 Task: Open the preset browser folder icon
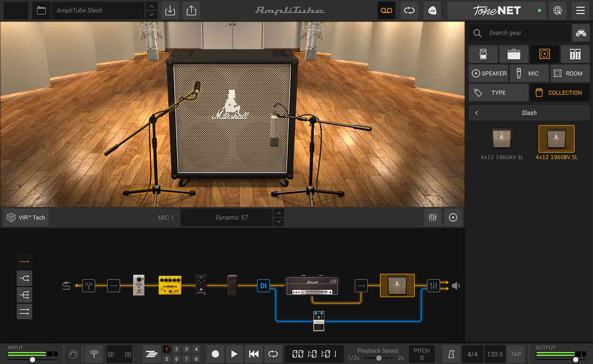pos(41,10)
